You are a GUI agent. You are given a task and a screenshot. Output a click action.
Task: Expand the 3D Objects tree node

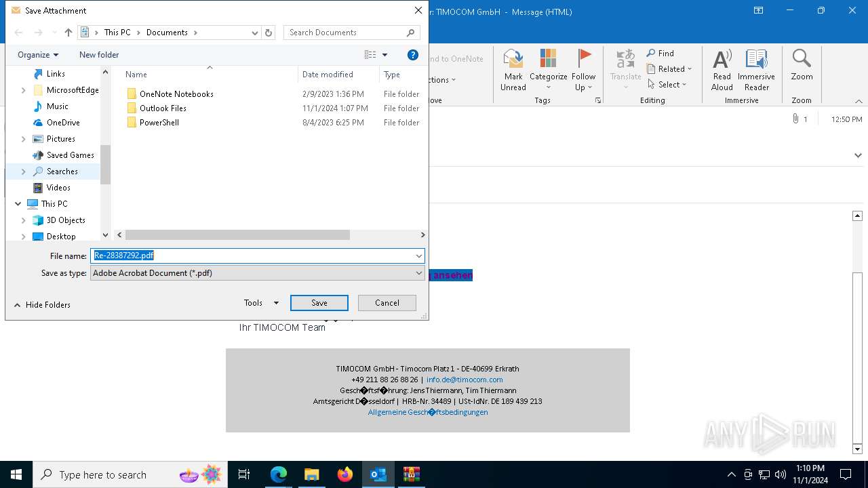click(24, 220)
